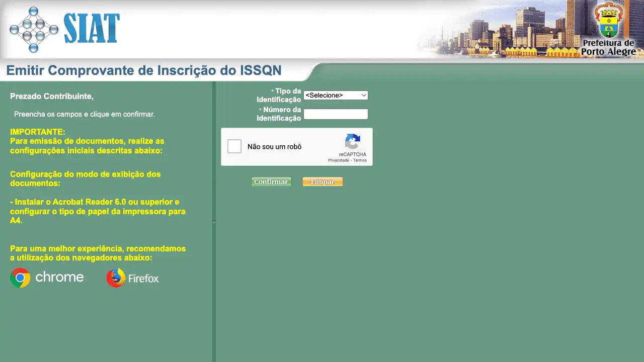Click the vertical panel splitter handle
The height and width of the screenshot is (362, 644).
[214, 222]
